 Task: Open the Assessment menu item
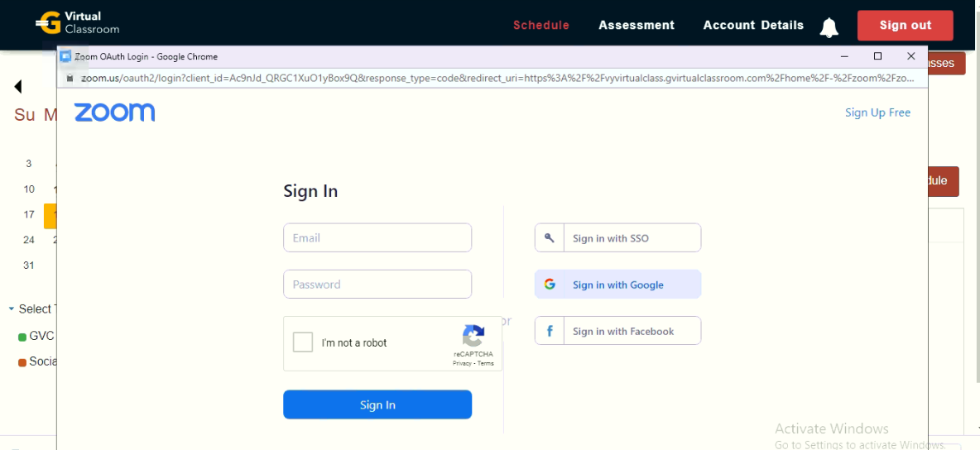click(637, 26)
